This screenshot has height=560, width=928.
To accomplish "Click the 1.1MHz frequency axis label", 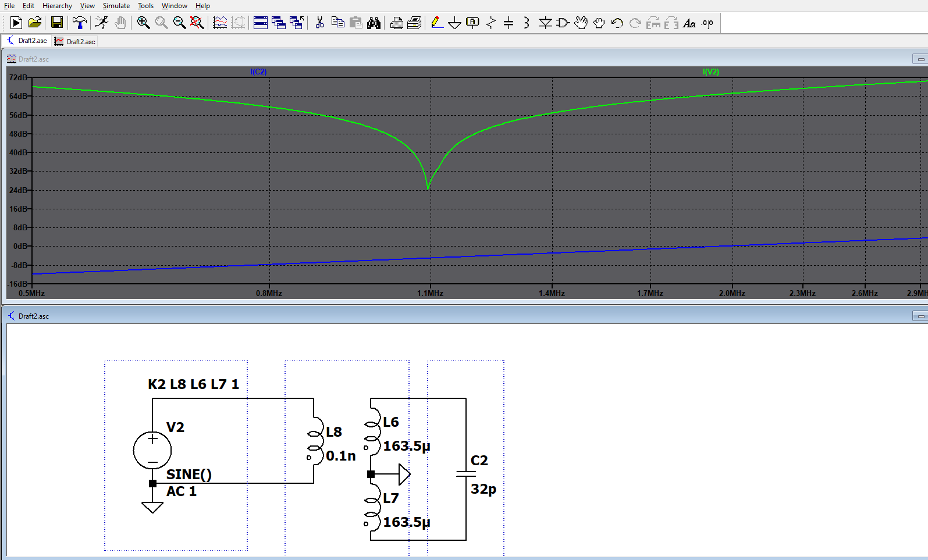I will (x=430, y=293).
